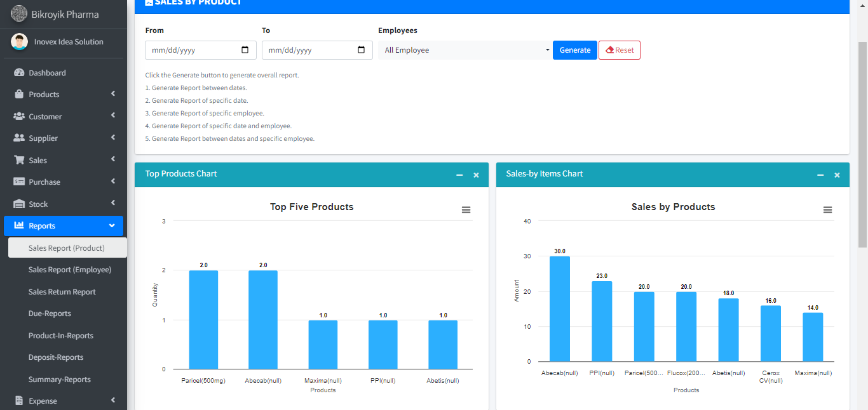Click the Dashboard gauge icon in sidebar
Image resolution: width=868 pixels, height=410 pixels.
pyautogui.click(x=19, y=73)
